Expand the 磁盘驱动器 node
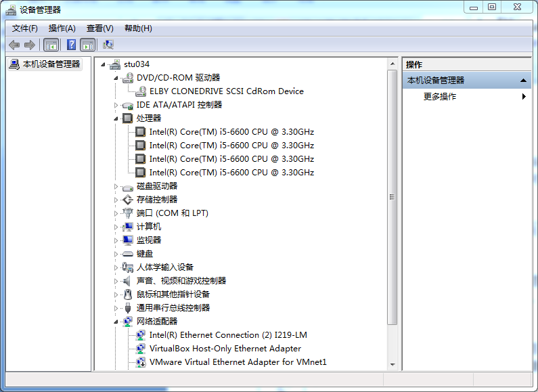Viewport: 538px width, 392px height. (x=116, y=186)
